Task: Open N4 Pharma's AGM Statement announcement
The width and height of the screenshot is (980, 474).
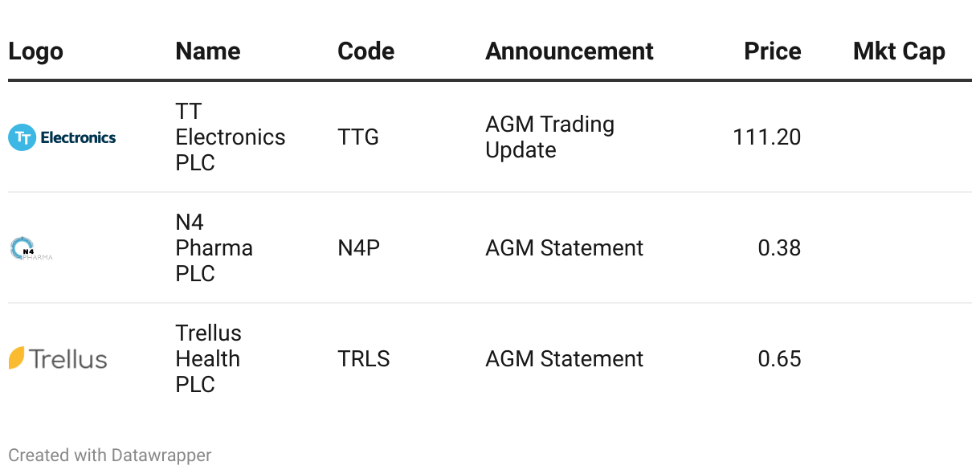Action: tap(564, 248)
